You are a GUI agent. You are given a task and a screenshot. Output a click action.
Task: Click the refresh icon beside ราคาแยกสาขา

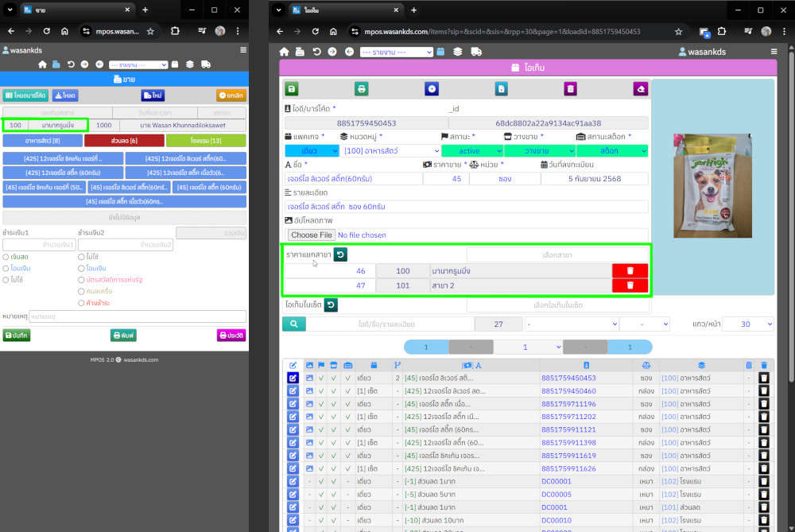tap(340, 254)
